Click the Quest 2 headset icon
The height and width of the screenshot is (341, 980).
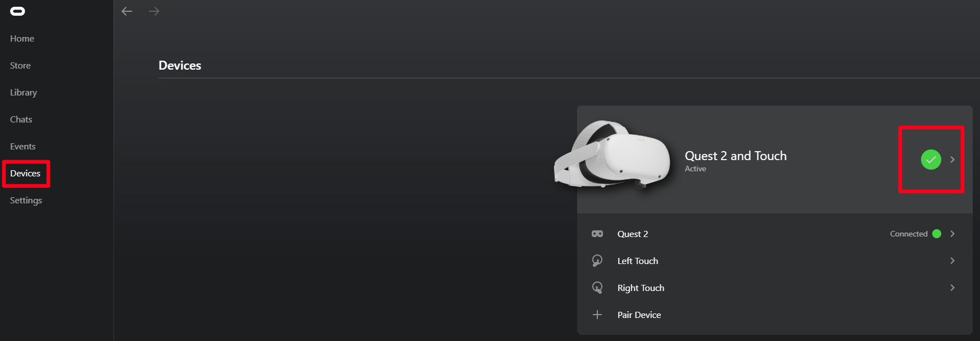(x=597, y=234)
